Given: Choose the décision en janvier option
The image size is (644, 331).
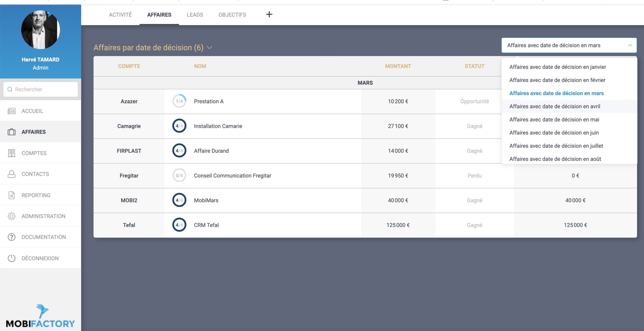Looking at the screenshot, I should pyautogui.click(x=558, y=67).
